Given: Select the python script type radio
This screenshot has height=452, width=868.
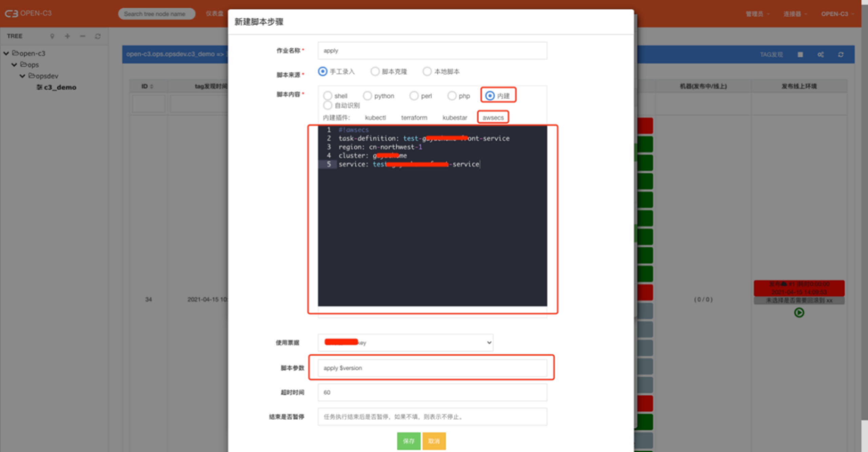Looking at the screenshot, I should (x=368, y=96).
